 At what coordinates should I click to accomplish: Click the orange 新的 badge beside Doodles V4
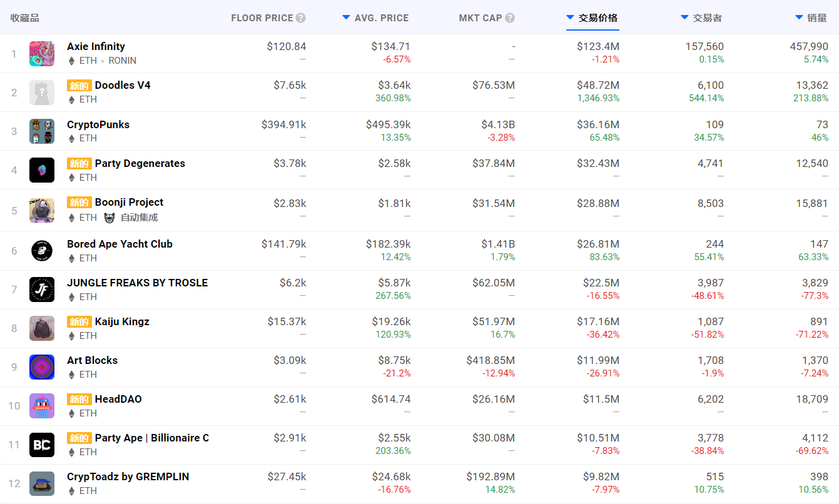point(79,86)
